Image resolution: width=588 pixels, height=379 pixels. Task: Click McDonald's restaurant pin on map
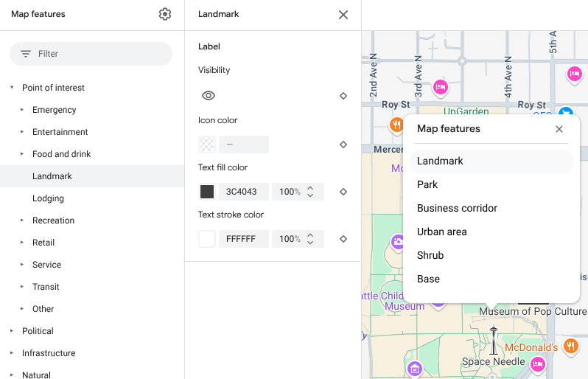[571, 346]
